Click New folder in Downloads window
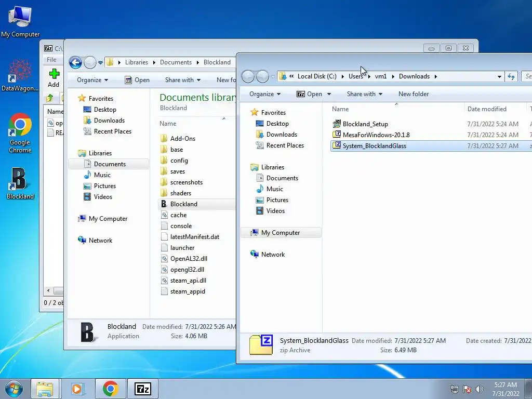532x399 pixels. pyautogui.click(x=413, y=94)
